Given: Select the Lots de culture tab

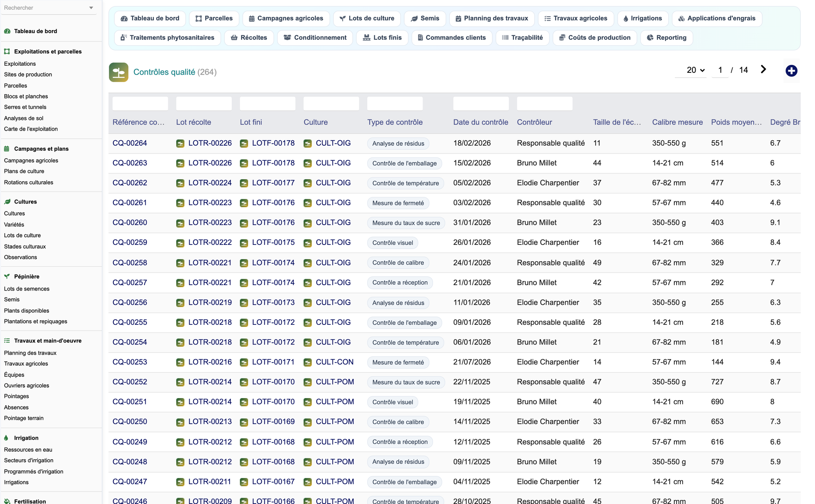Looking at the screenshot, I should tap(367, 18).
